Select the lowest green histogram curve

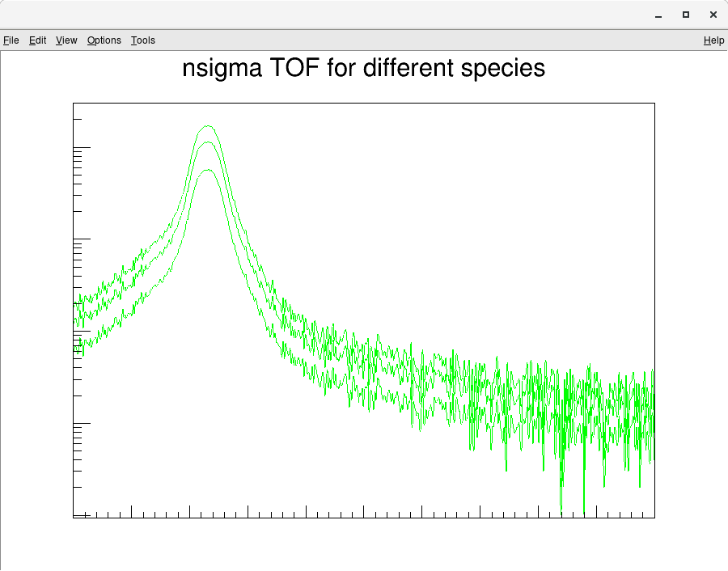209,171
